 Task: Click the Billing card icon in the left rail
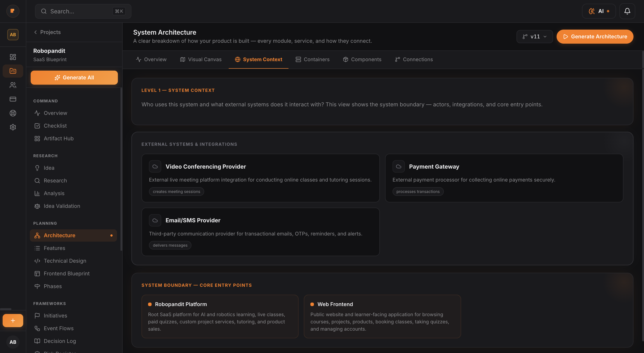13,99
